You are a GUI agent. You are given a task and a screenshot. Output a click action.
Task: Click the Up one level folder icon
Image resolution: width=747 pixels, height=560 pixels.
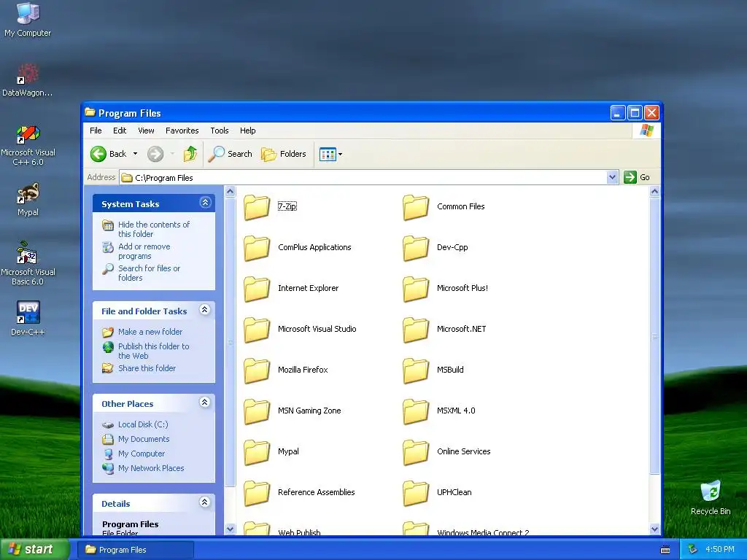coord(190,154)
